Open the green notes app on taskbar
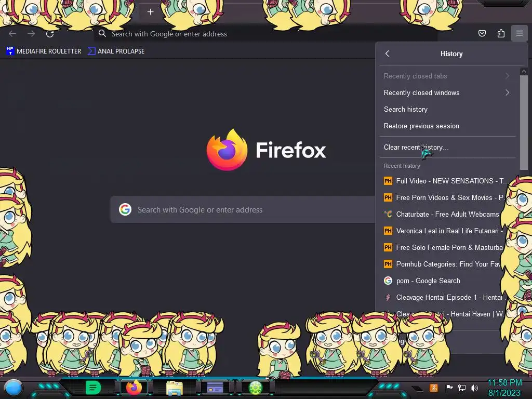This screenshot has height=399, width=532. click(x=93, y=388)
